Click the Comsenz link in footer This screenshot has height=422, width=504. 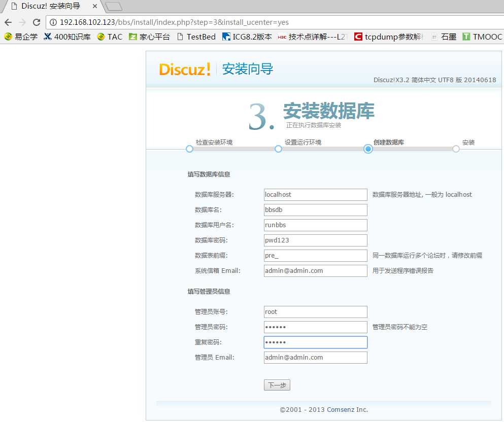pos(341,410)
